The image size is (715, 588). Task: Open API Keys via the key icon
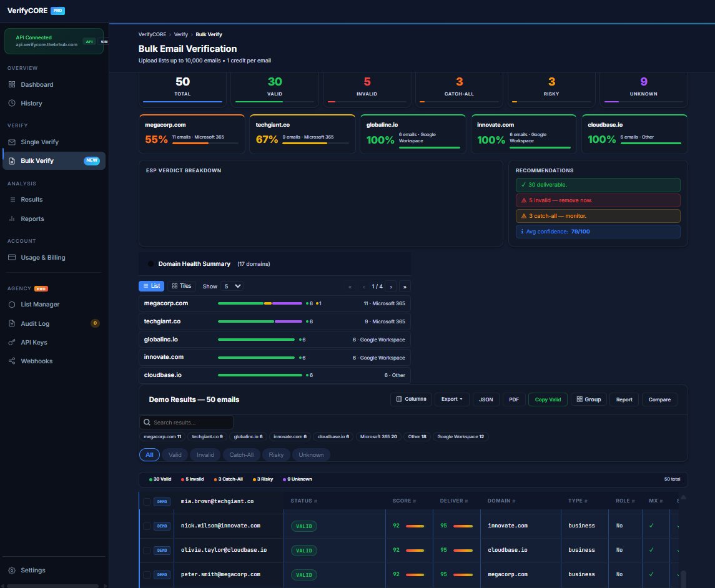(12, 343)
